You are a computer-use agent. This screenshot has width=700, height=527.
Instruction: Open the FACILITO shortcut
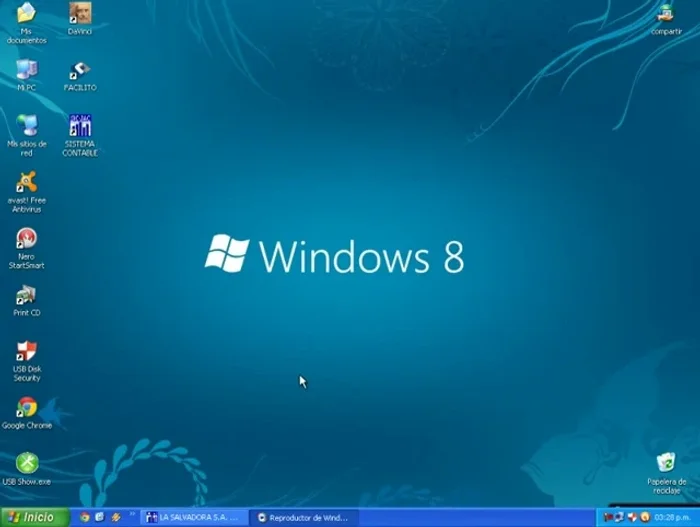(79, 70)
